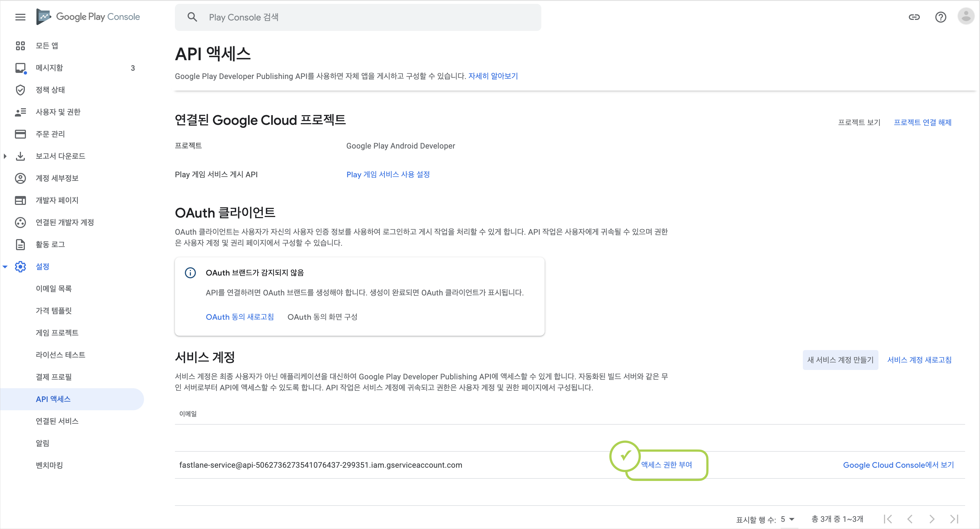Focus the Play Console 검색 field
980x529 pixels.
coord(358,17)
